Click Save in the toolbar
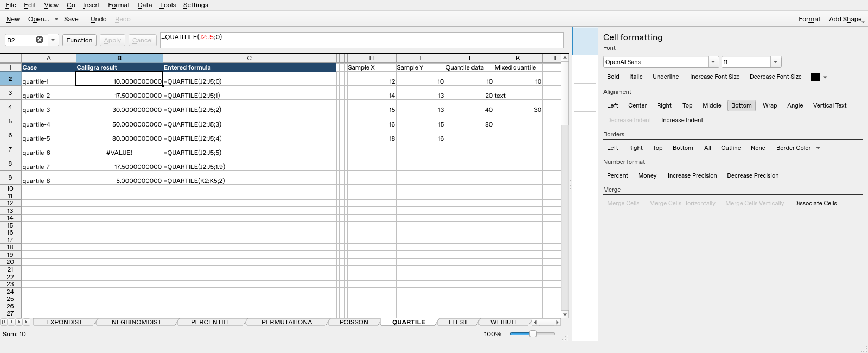The height and width of the screenshot is (353, 868). click(x=71, y=19)
